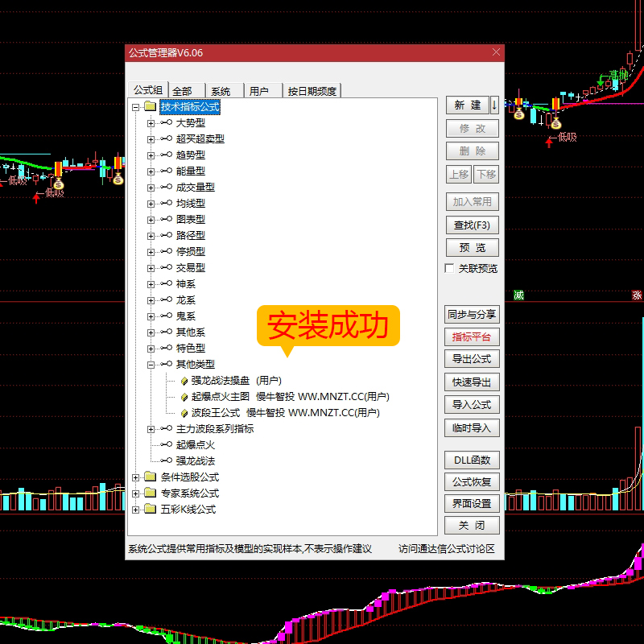Expand the 主力波段系列指标 group
644x644 pixels.
[x=151, y=429]
